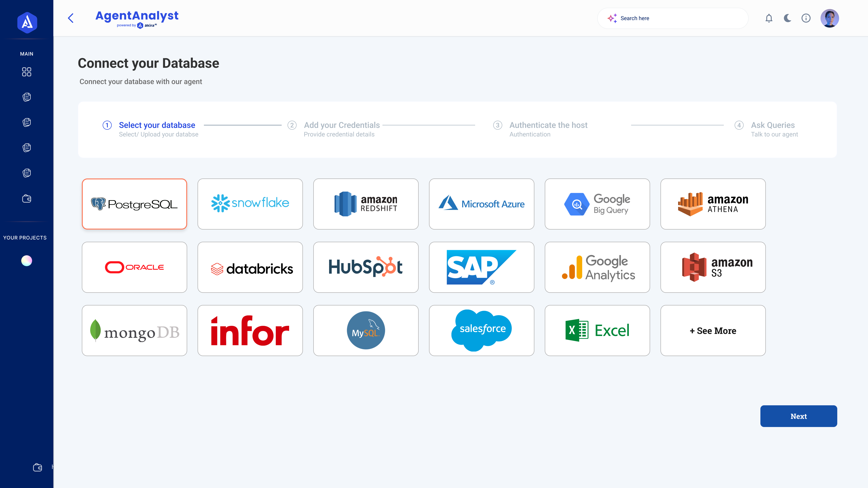The height and width of the screenshot is (488, 868).
Task: Expand more databases with See More
Action: [x=713, y=330]
